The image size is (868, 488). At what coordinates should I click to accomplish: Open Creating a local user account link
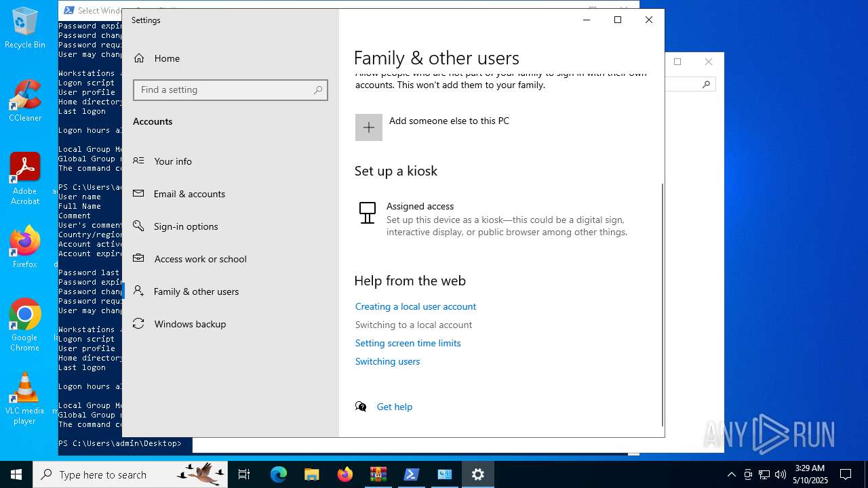(x=416, y=306)
